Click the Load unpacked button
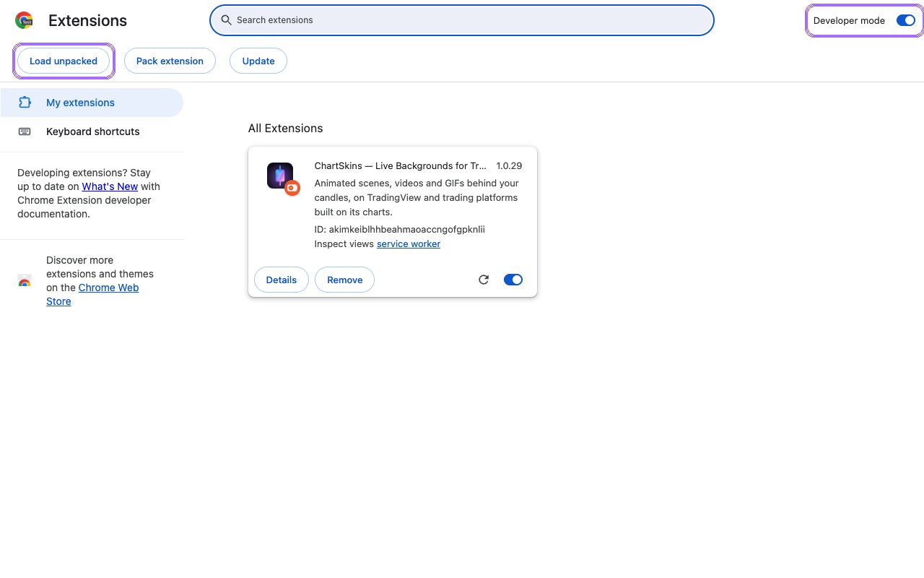This screenshot has height=578, width=924. 64,61
